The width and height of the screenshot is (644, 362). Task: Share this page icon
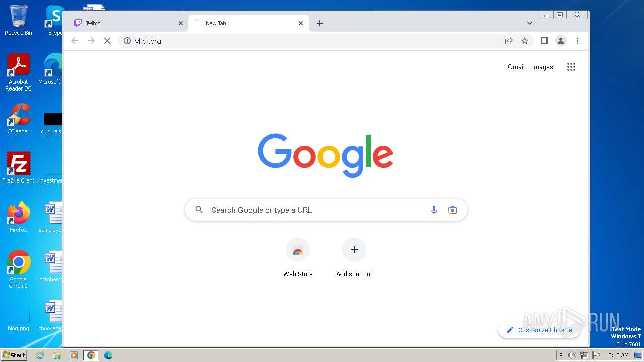[x=509, y=41]
